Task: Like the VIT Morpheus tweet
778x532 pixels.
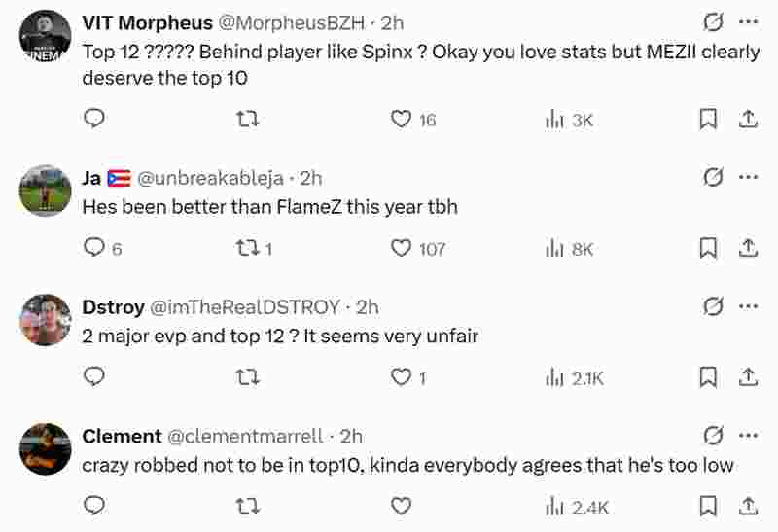Action: tap(401, 120)
